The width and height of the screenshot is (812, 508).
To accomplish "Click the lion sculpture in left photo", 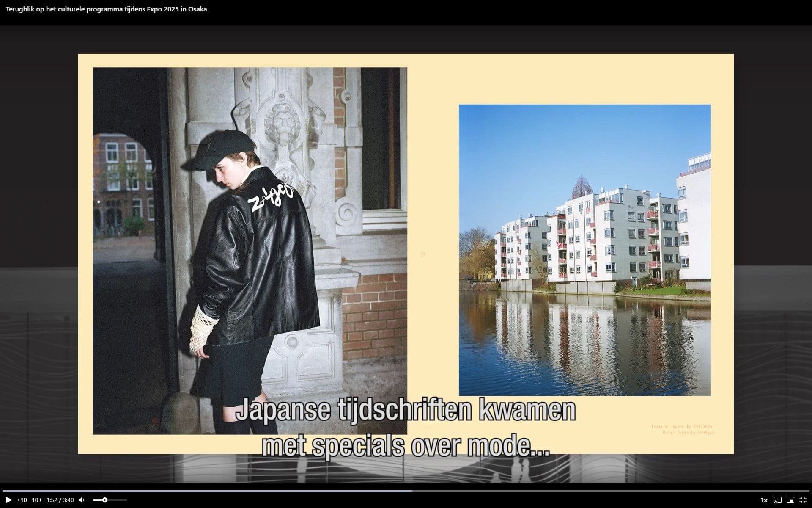I will tap(283, 124).
